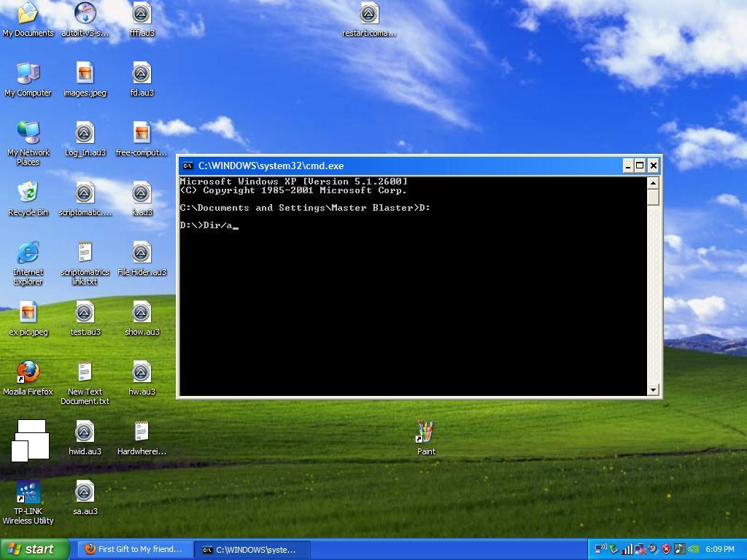The image size is (747, 560).
Task: Select the ex pic.jpeg icon
Action: point(28,319)
